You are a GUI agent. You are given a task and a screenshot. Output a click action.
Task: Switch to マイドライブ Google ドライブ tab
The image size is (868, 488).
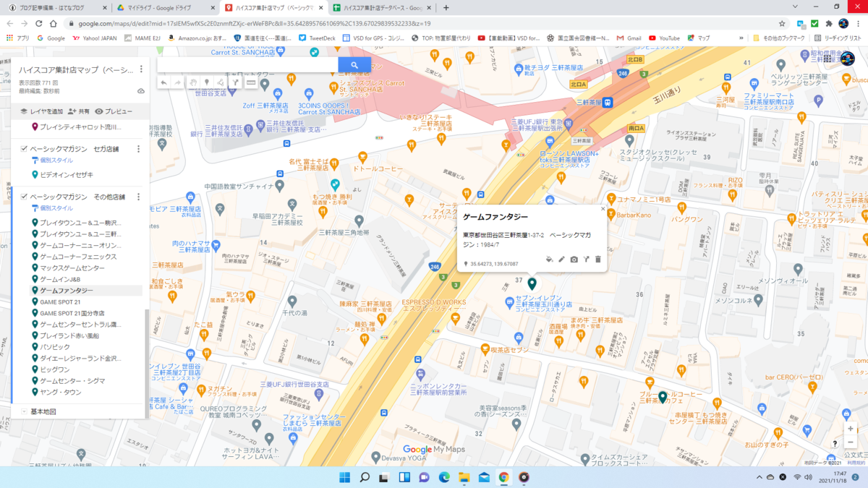point(165,7)
